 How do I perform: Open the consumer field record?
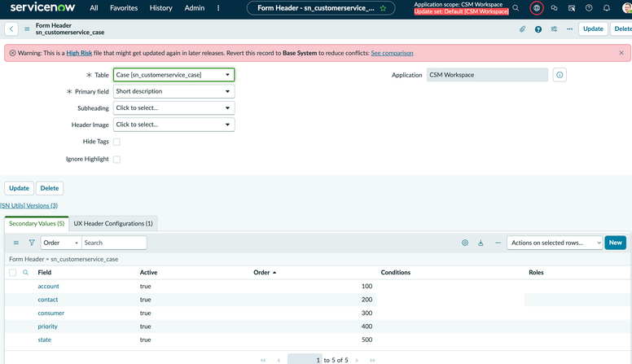coord(50,313)
